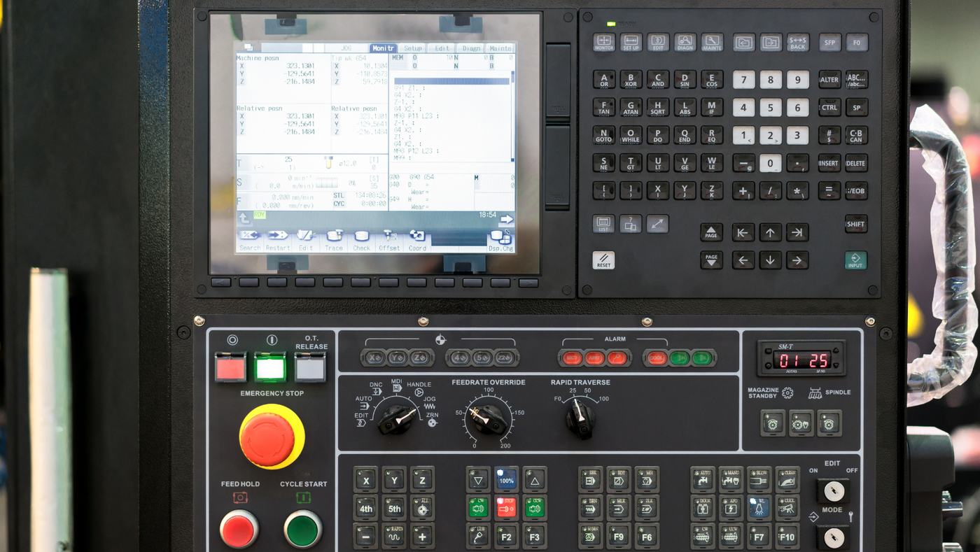
Task: Tap the Coord softkey icon on the screen
Action: [x=417, y=236]
